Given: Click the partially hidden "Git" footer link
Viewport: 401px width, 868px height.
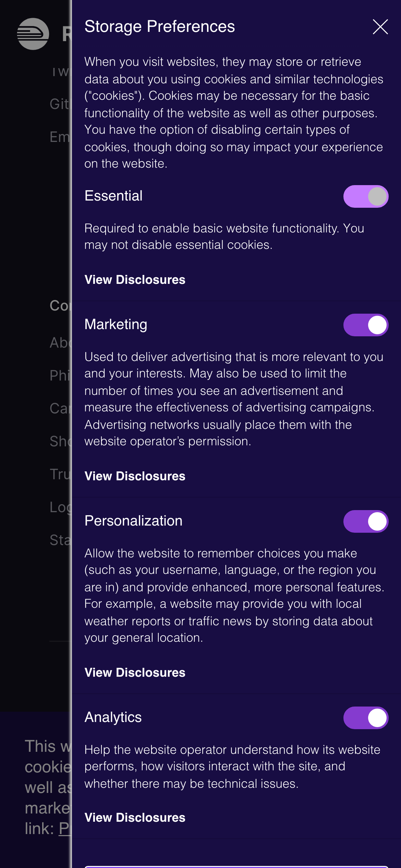Looking at the screenshot, I should 60,104.
